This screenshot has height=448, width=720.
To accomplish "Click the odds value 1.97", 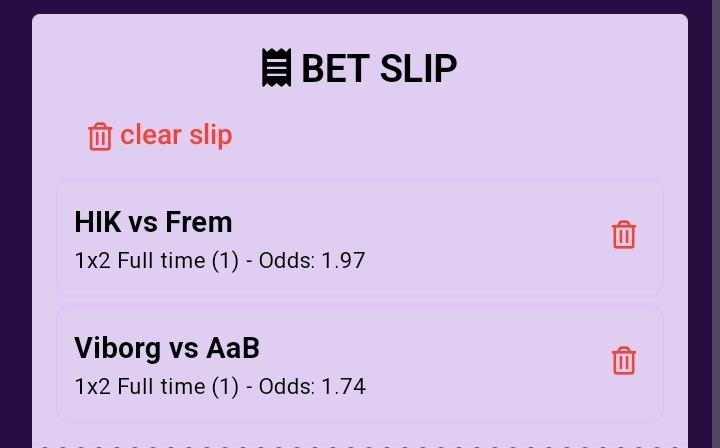I will click(343, 261).
